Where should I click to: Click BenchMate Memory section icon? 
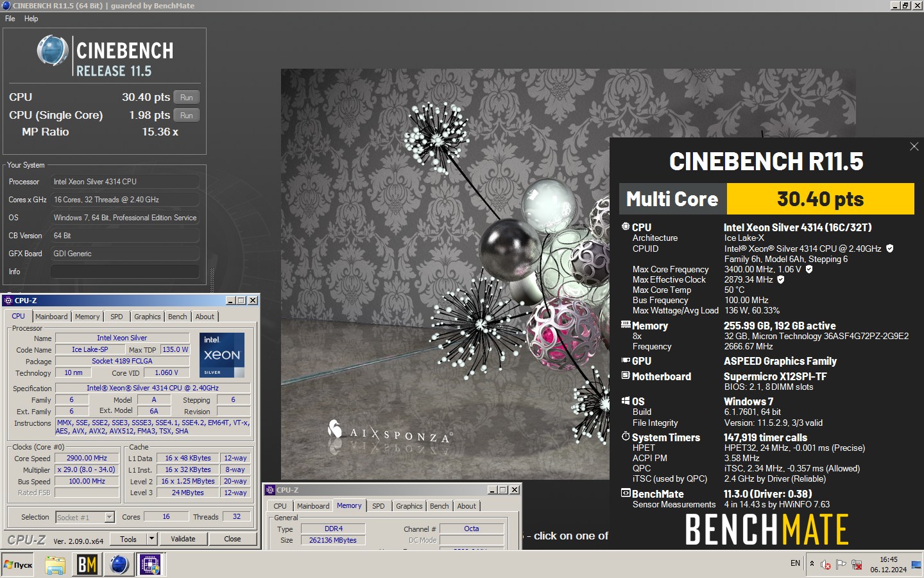tap(626, 325)
